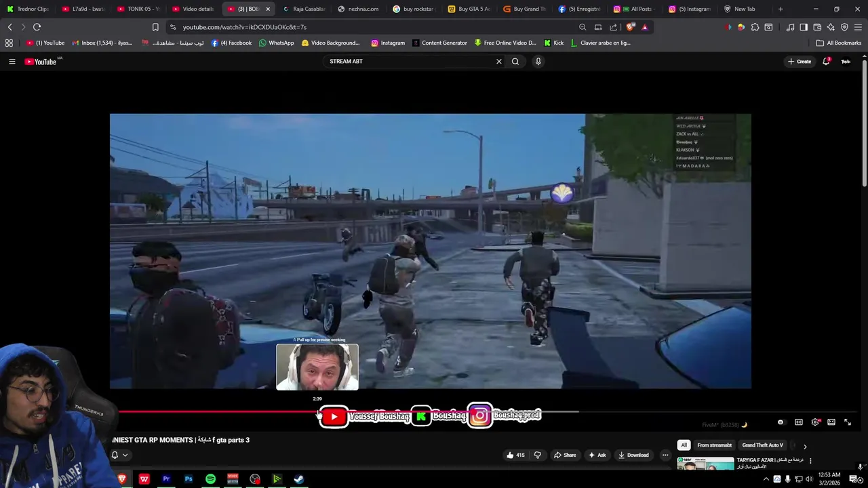Click the page vertical scrollbar

click(865, 122)
